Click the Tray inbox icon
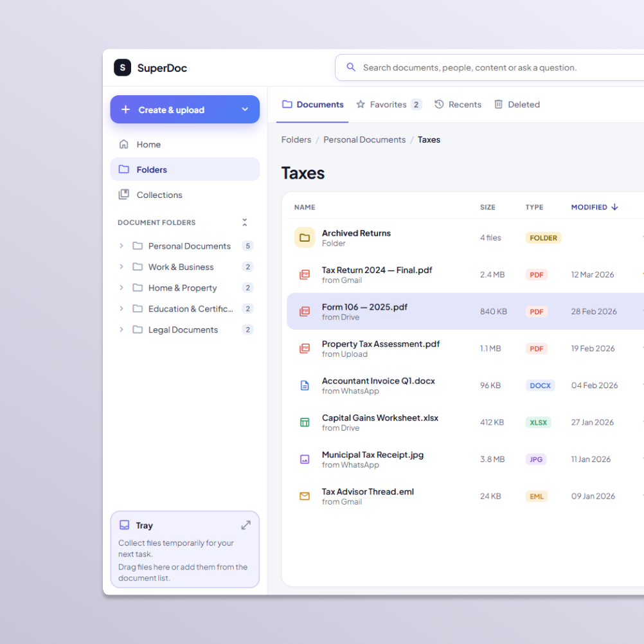Viewport: 644px width, 644px height. (x=125, y=525)
